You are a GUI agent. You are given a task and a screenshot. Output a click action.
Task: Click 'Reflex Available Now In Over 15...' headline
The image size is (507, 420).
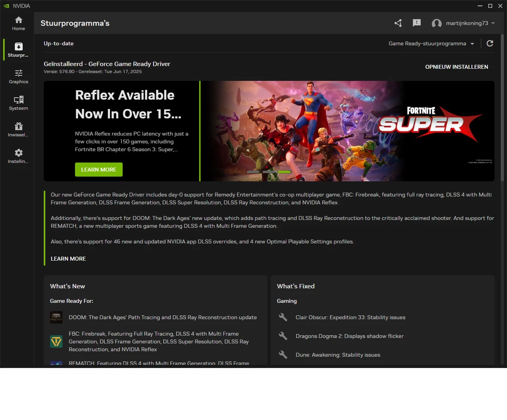pyautogui.click(x=128, y=104)
